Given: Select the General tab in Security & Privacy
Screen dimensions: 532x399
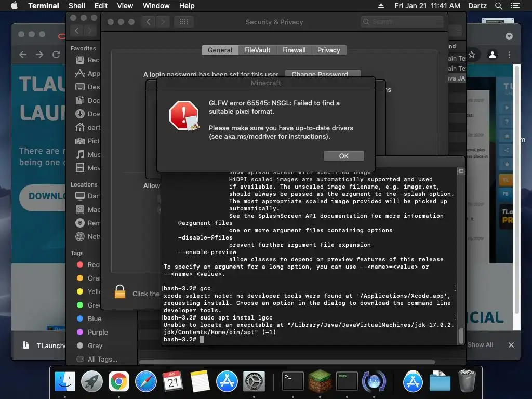Looking at the screenshot, I should pos(220,50).
